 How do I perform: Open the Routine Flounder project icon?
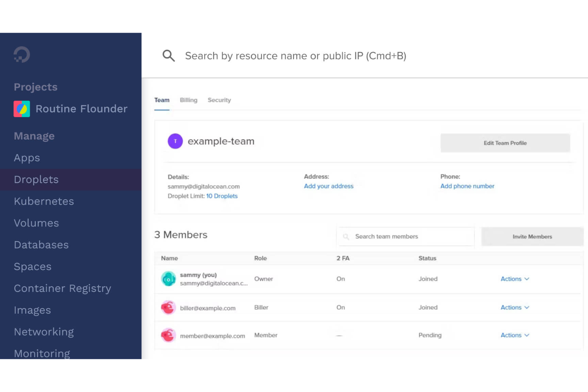click(22, 109)
